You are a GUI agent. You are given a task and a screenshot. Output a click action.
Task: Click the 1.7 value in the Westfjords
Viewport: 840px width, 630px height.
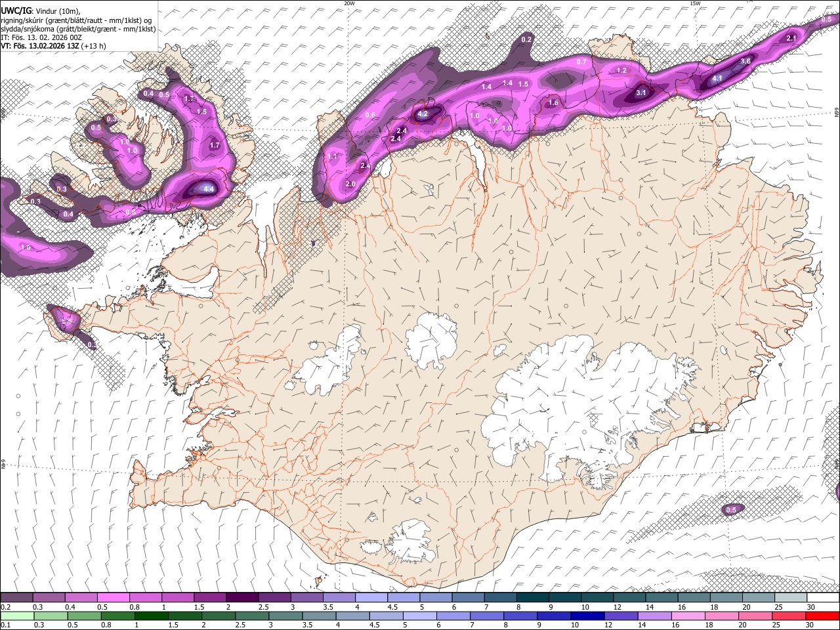tap(215, 146)
